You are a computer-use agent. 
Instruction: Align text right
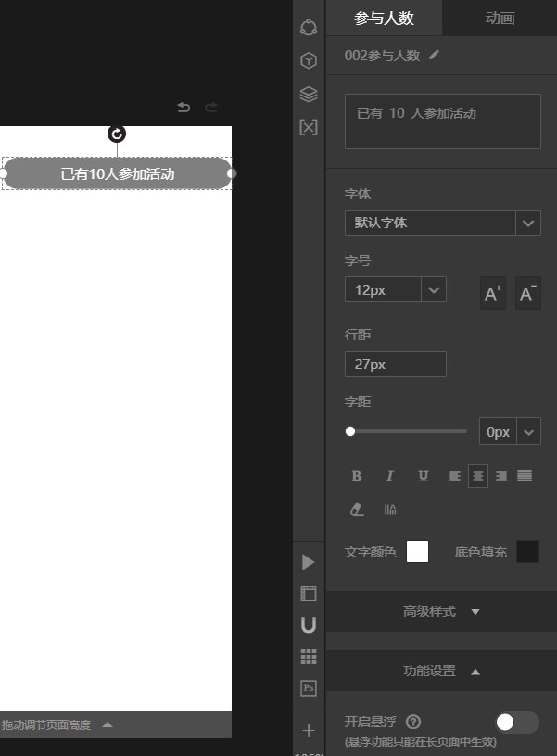pos(501,476)
